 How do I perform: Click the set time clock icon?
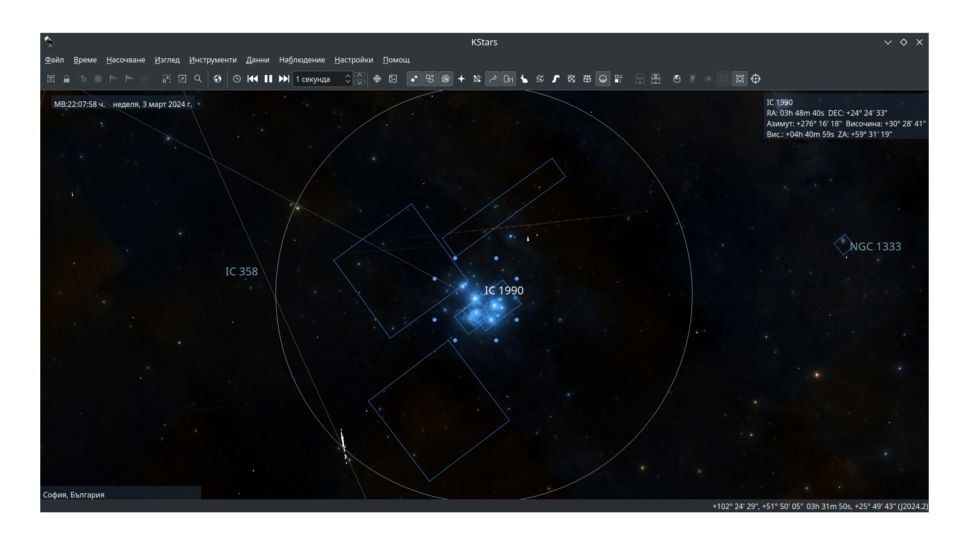237,79
